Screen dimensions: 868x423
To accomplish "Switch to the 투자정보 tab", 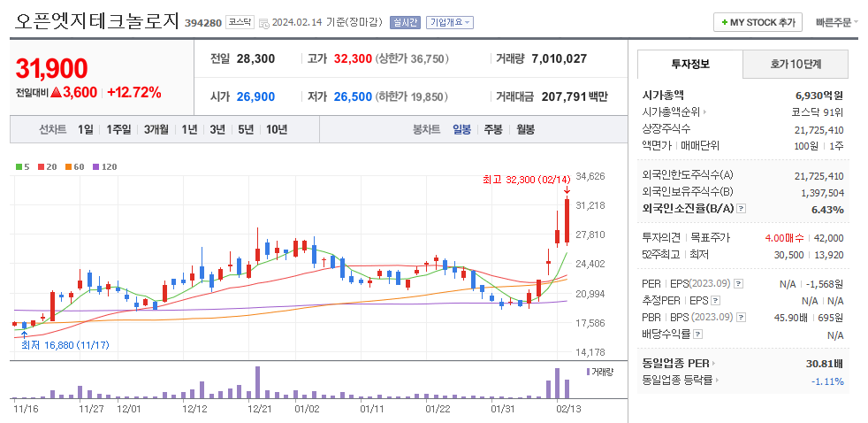I will tap(689, 64).
